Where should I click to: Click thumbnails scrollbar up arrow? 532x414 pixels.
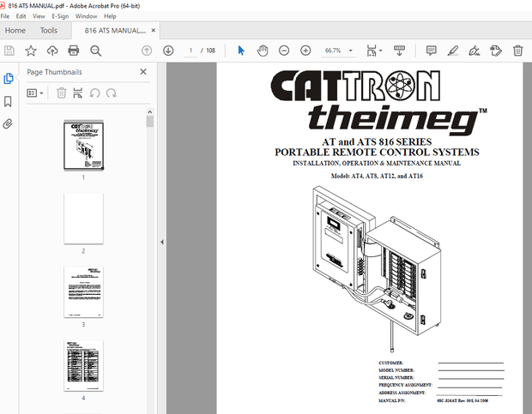coord(150,111)
